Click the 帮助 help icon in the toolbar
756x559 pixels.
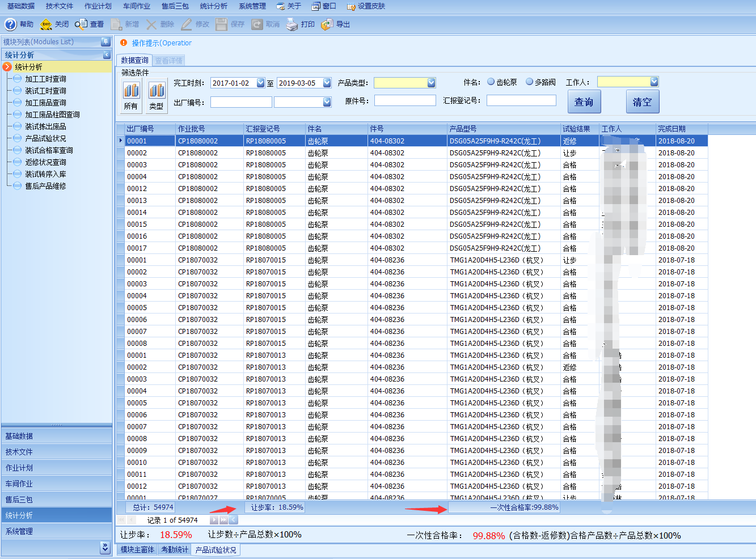point(11,24)
